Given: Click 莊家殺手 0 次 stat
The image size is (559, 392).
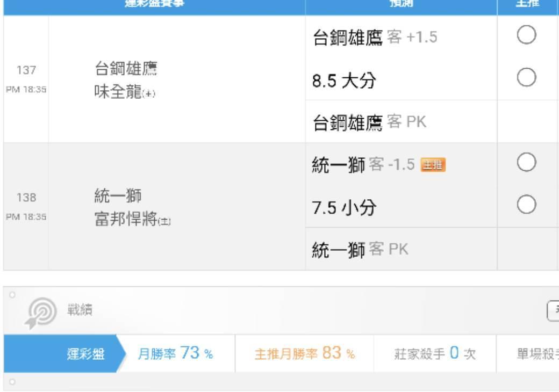Looking at the screenshot, I should point(435,353).
